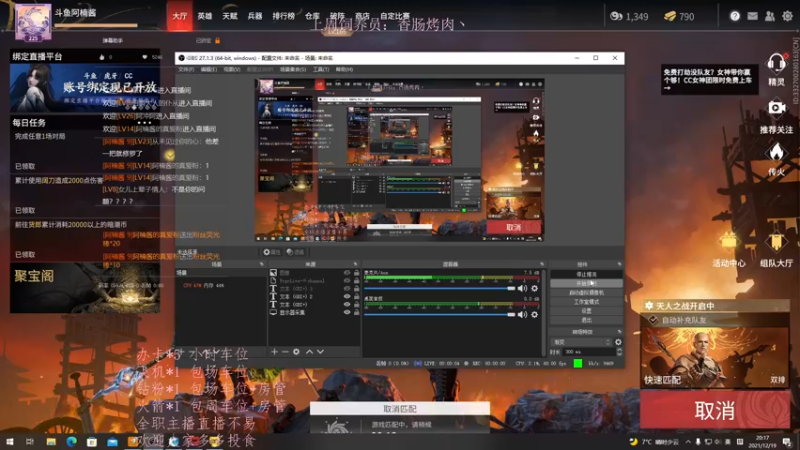This screenshot has height=450, width=800.
Task: Click the 滤镜 filters button above sources
Action: tap(295, 252)
